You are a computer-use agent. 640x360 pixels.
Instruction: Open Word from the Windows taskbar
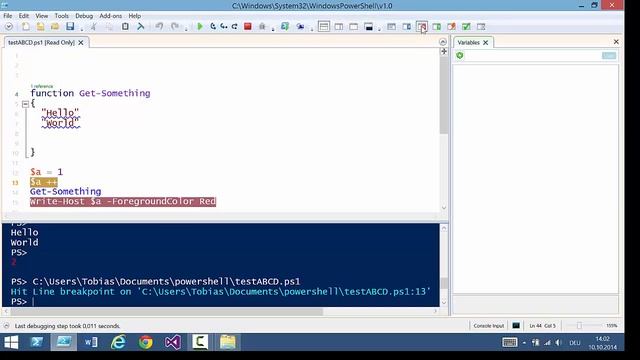click(91, 342)
